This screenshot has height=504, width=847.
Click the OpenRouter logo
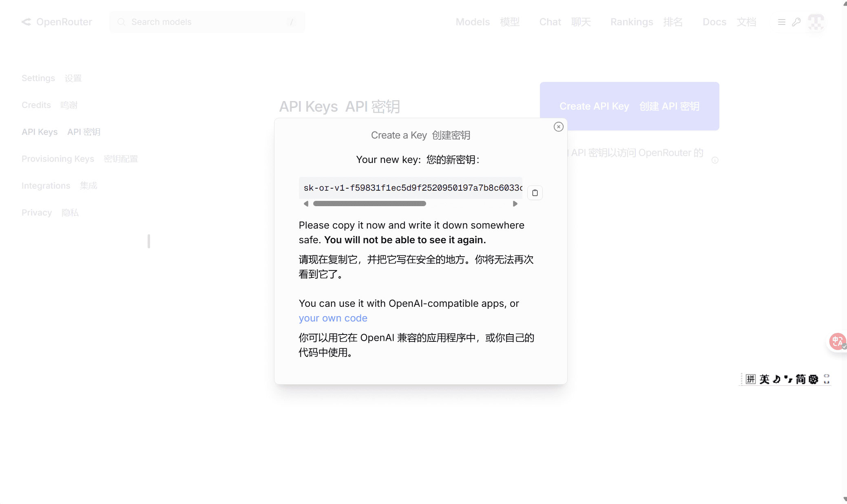coord(57,22)
